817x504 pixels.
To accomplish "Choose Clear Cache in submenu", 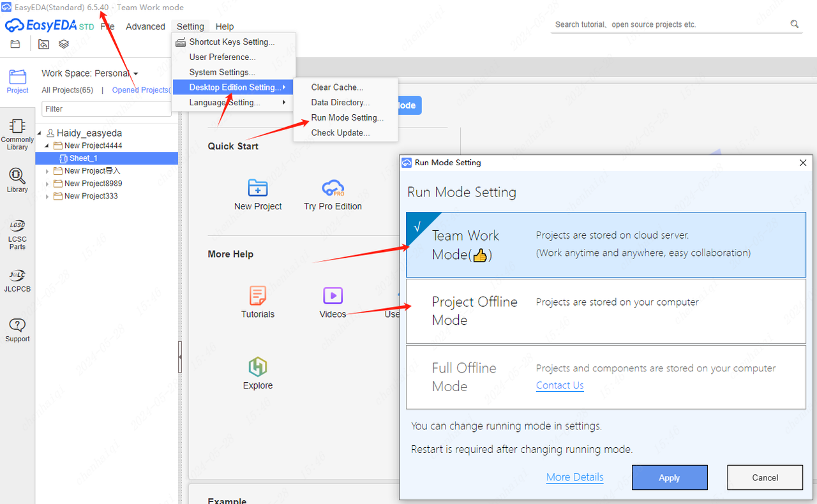I will [346, 87].
